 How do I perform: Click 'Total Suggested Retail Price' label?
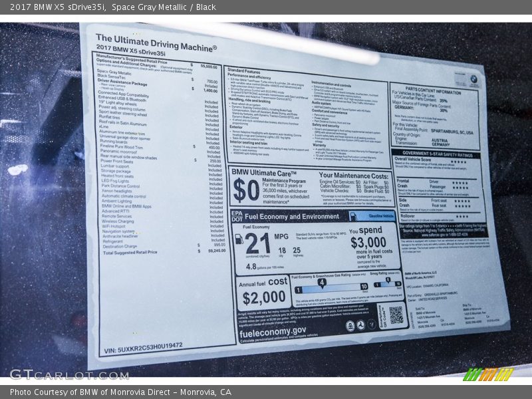pos(130,252)
